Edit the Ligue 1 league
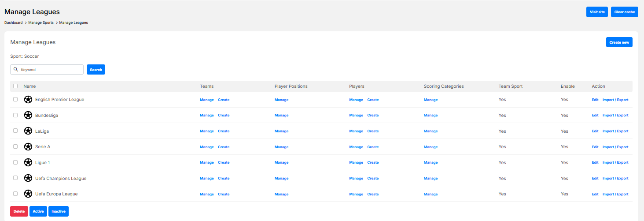Image resolution: width=644 pixels, height=221 pixels. [x=595, y=163]
